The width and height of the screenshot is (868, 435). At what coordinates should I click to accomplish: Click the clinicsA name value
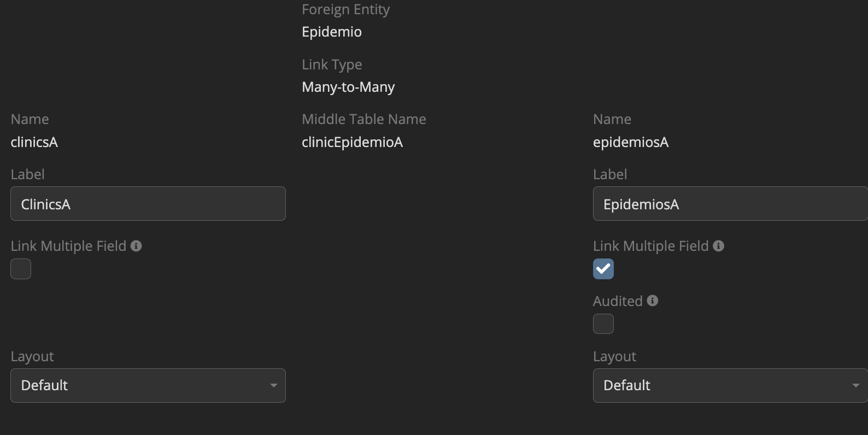point(34,142)
